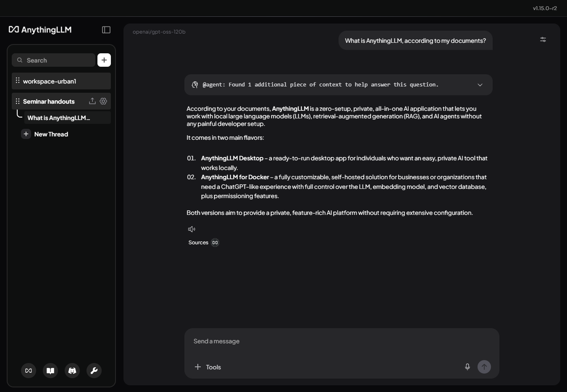Open the What is AnythingLLM thread
Viewport: 567px width, 392px height.
67,118
